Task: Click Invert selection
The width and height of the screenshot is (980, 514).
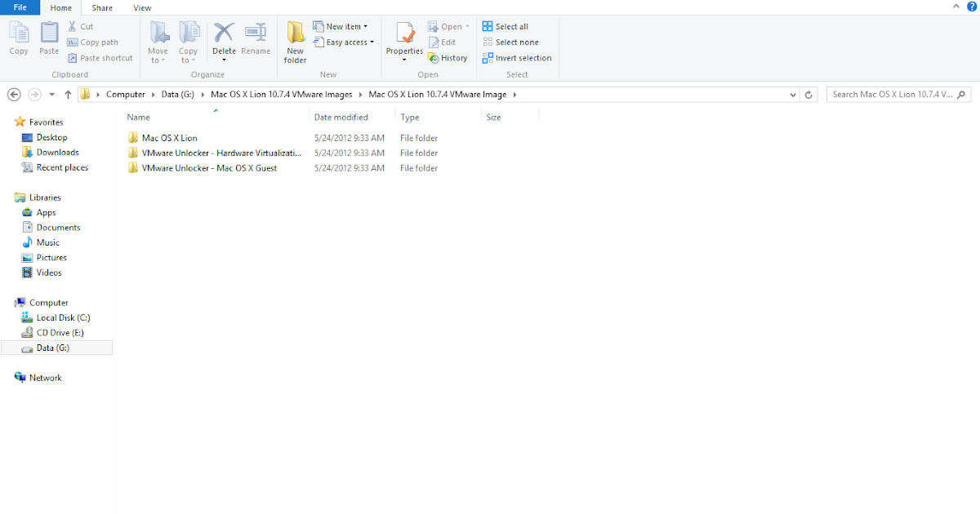Action: click(x=516, y=58)
